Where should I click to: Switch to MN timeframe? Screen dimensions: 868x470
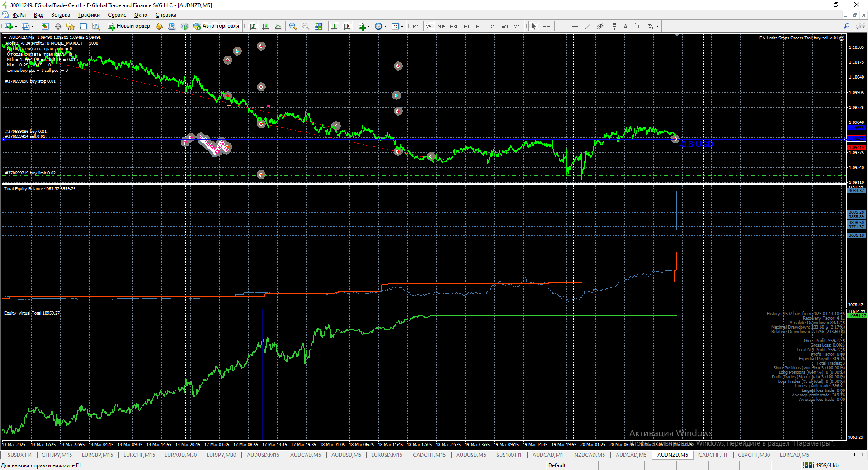pyautogui.click(x=517, y=26)
